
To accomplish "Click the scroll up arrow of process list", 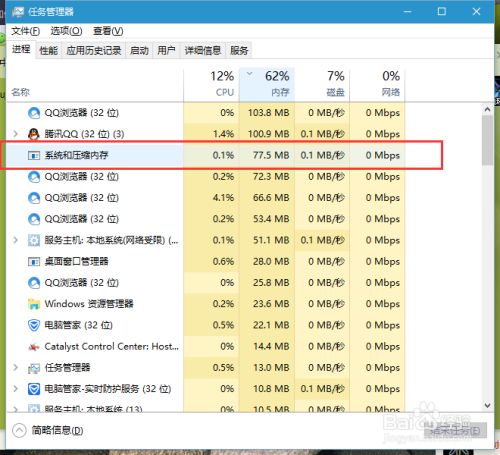I will 487,109.
